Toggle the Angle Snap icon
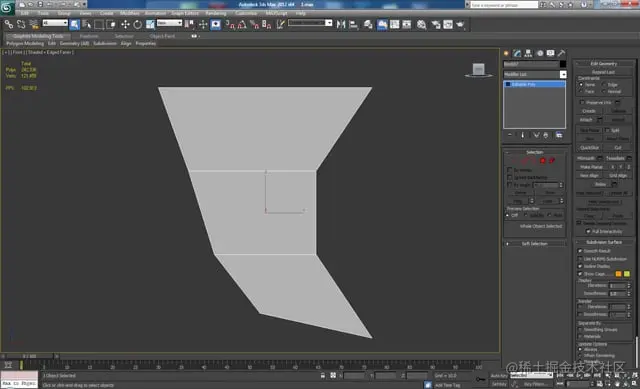 coord(242,24)
